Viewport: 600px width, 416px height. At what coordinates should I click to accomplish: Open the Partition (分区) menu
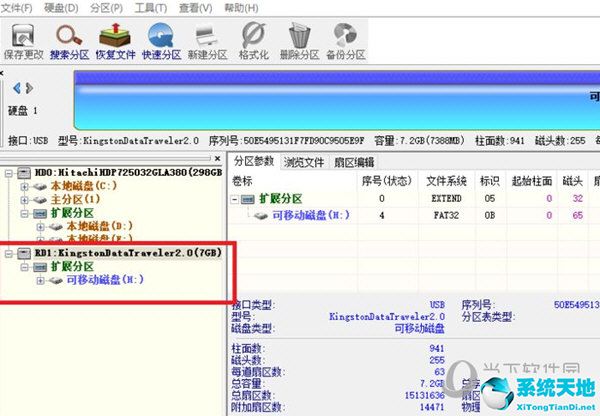coord(106,8)
